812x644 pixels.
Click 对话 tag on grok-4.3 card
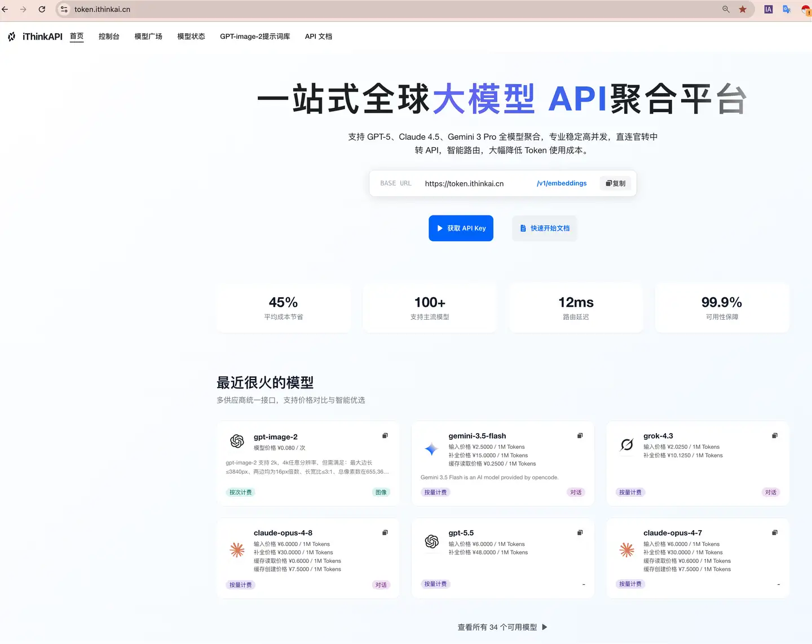coord(771,492)
